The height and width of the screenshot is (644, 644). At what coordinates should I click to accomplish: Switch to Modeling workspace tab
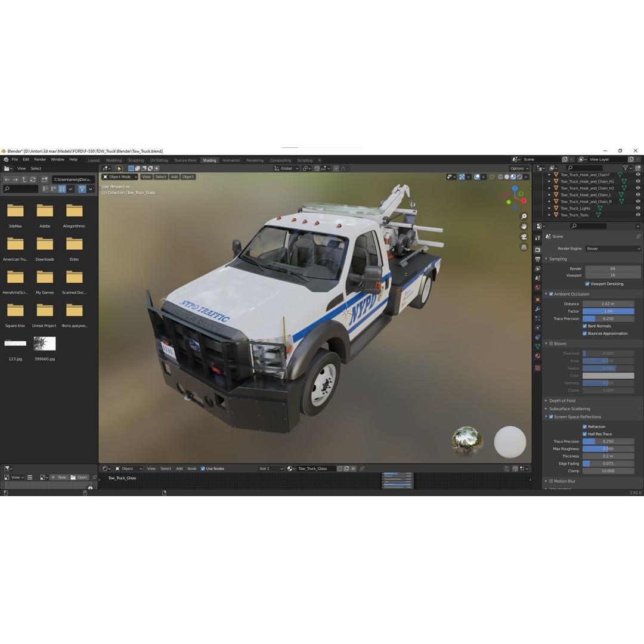click(x=114, y=160)
